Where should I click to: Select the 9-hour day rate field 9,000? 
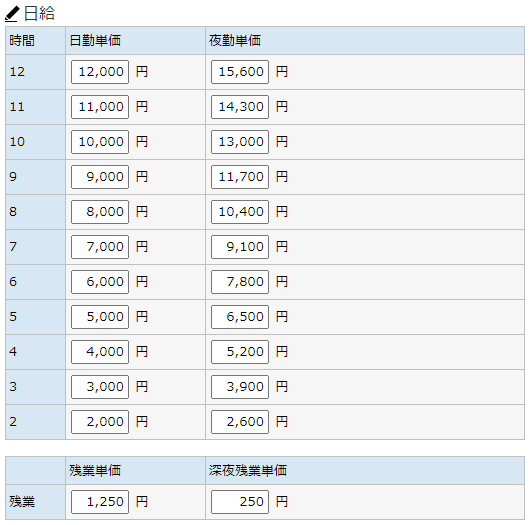click(x=100, y=177)
